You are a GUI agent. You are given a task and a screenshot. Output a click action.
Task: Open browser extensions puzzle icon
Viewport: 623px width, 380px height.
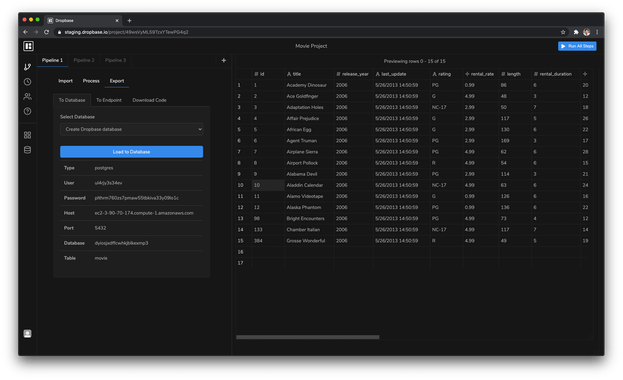point(576,32)
